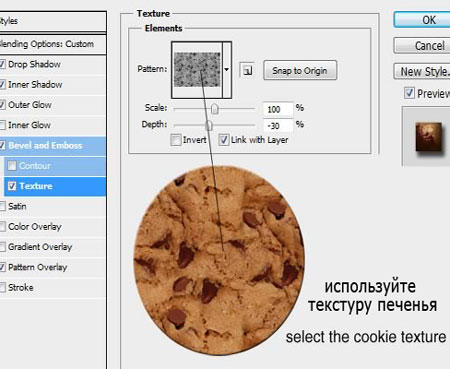This screenshot has height=369, width=450.
Task: Dismiss dialog with Cancel button
Action: click(423, 46)
